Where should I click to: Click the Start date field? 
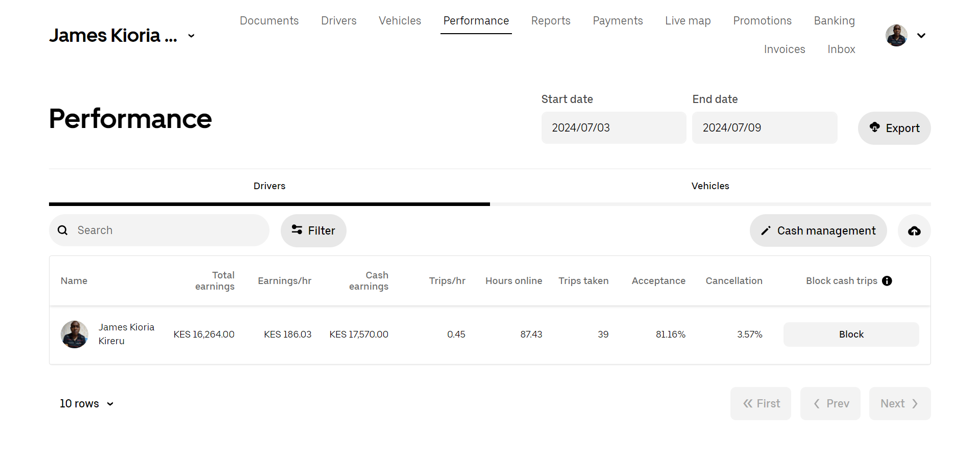coord(614,128)
